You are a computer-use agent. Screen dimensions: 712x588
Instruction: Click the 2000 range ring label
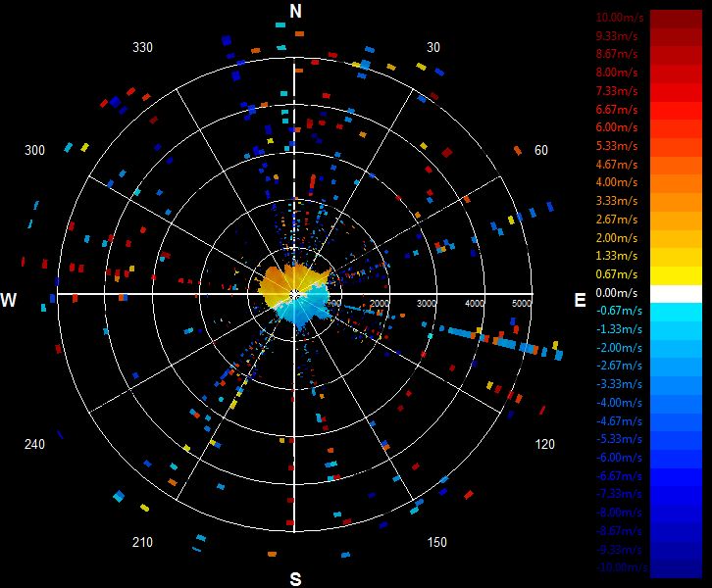pyautogui.click(x=380, y=303)
